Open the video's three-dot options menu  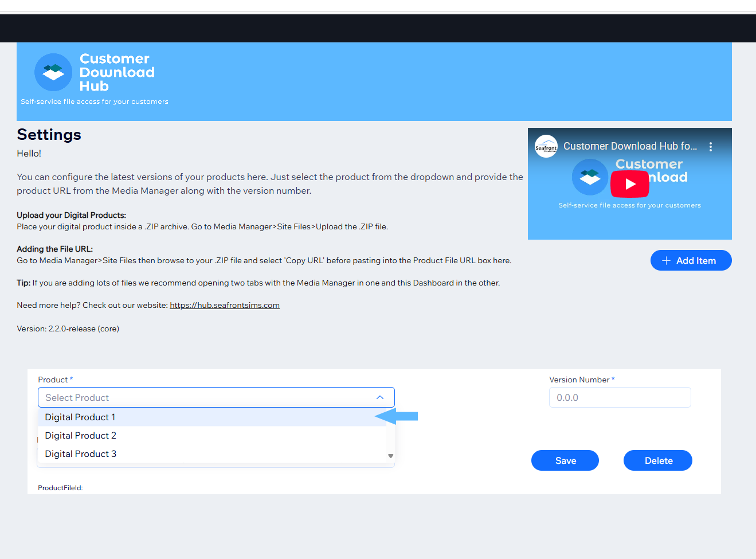point(711,147)
